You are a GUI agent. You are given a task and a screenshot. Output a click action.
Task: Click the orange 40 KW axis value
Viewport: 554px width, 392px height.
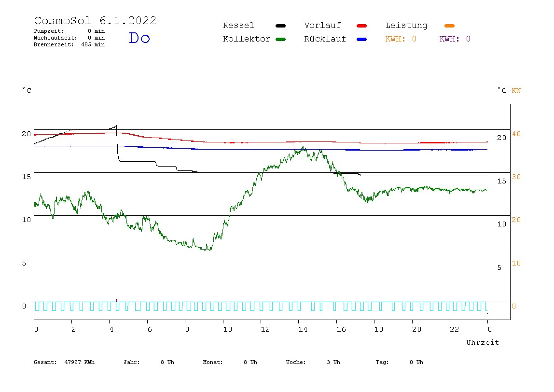[516, 134]
